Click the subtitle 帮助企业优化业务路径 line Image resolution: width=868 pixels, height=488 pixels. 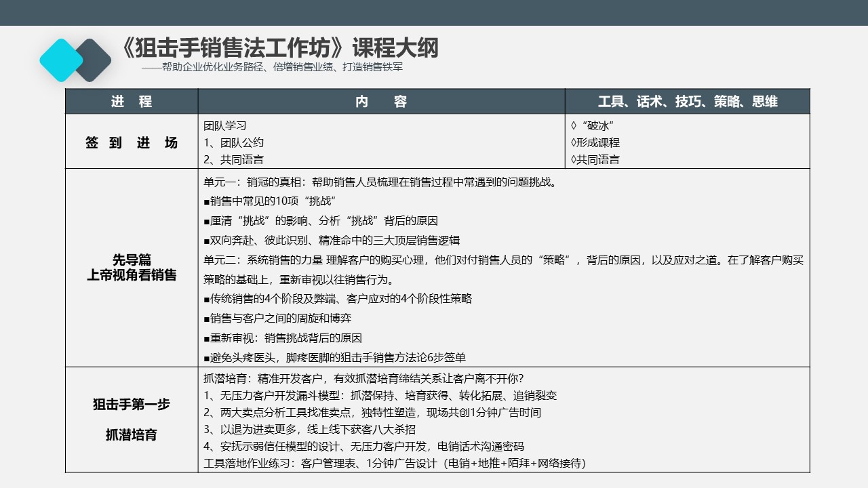click(x=273, y=67)
